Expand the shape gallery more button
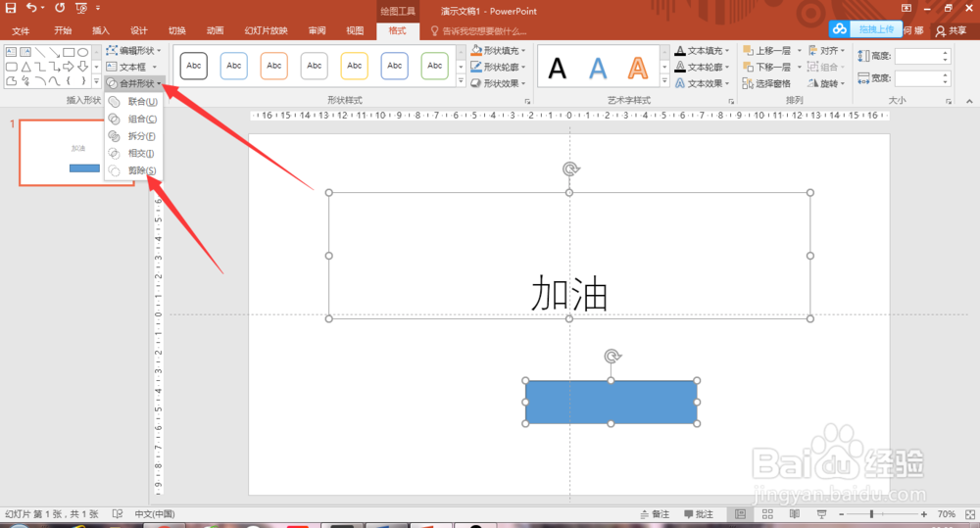Image resolution: width=980 pixels, height=528 pixels. 96,80
